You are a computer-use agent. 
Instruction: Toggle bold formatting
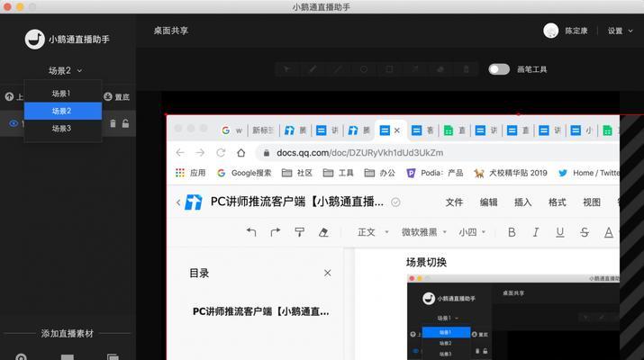[512, 232]
